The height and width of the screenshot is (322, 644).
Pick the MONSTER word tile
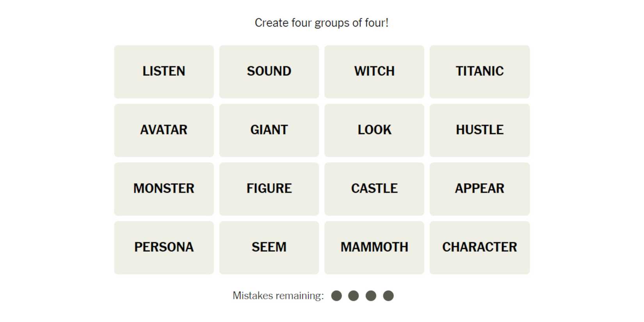coord(164,189)
